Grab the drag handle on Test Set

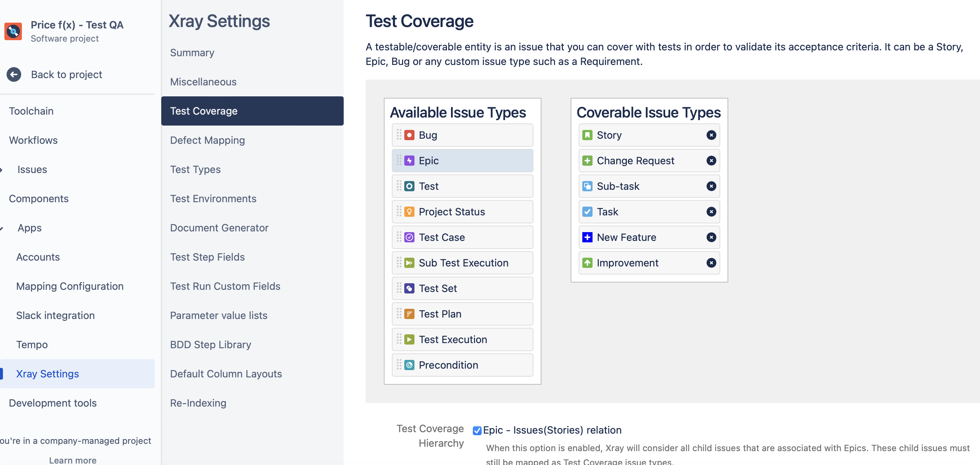tap(399, 288)
